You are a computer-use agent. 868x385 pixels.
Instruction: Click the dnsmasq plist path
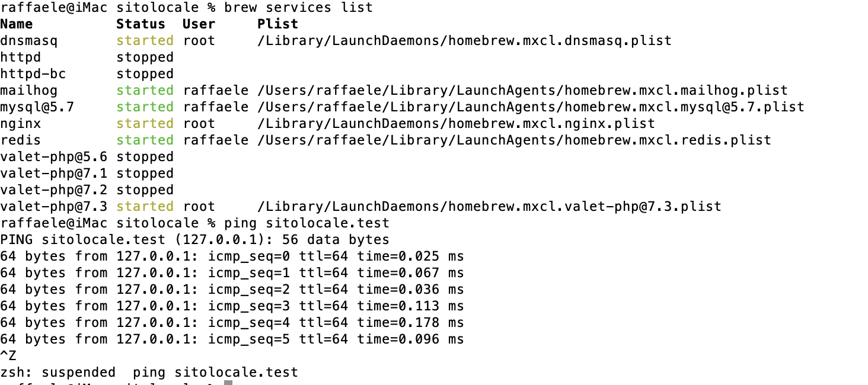[464, 41]
